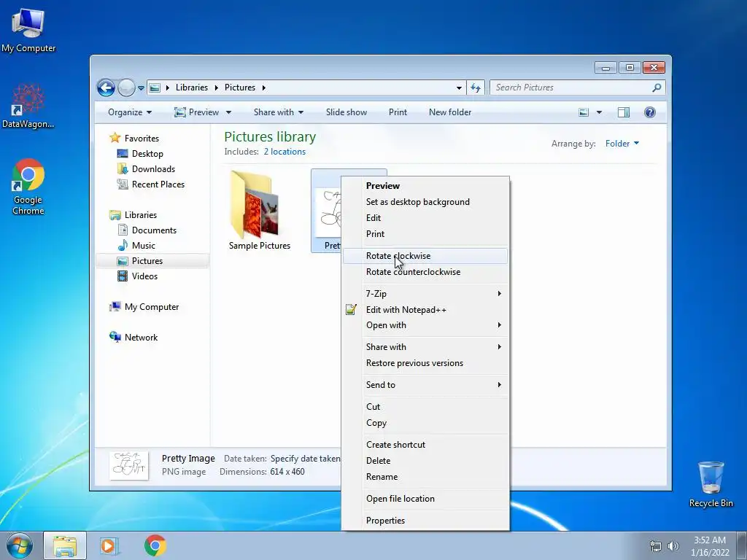Change Arrange by Folder dropdown
This screenshot has width=747, height=560.
click(622, 144)
